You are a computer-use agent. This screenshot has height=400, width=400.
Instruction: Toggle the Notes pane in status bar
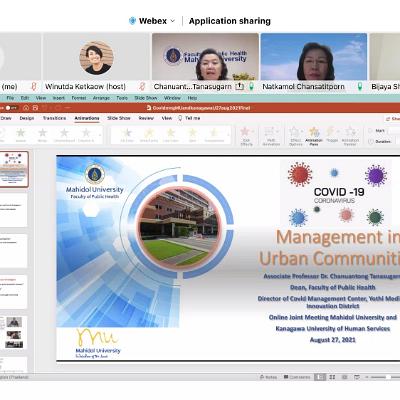point(268,377)
